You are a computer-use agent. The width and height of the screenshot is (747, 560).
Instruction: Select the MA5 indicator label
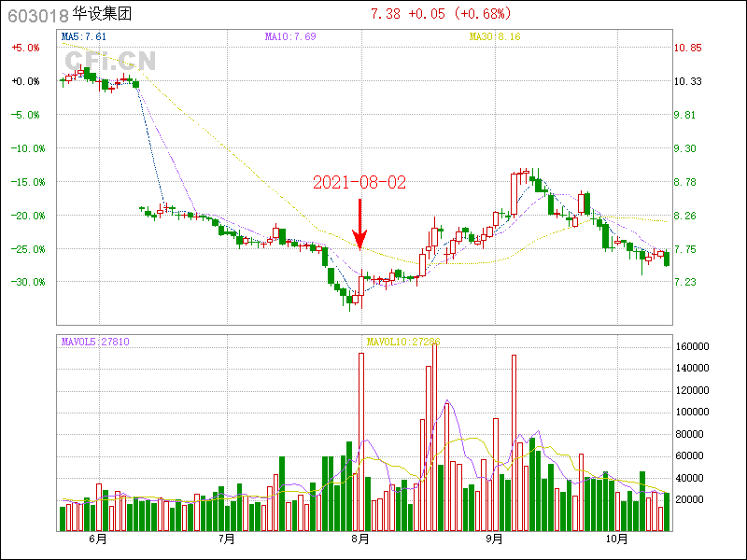78,36
